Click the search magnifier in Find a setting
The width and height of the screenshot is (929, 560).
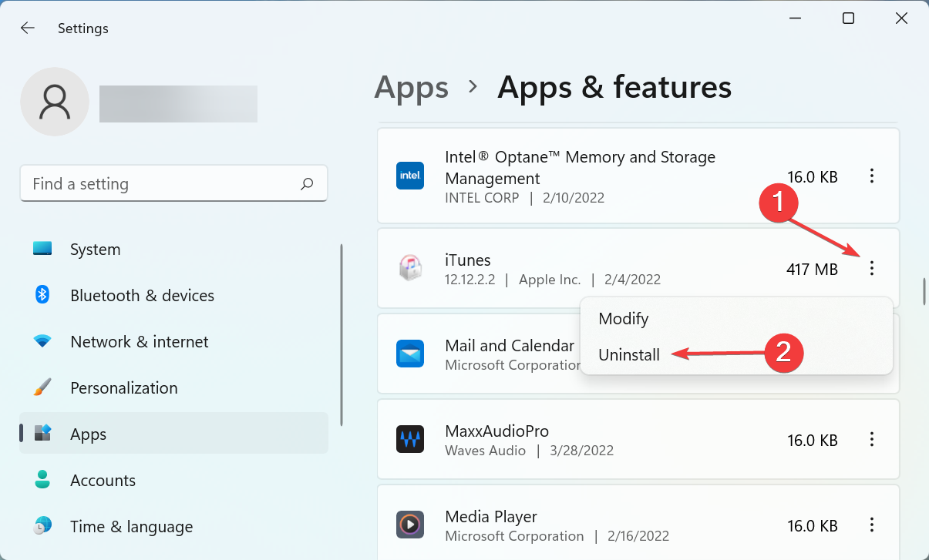tap(306, 183)
